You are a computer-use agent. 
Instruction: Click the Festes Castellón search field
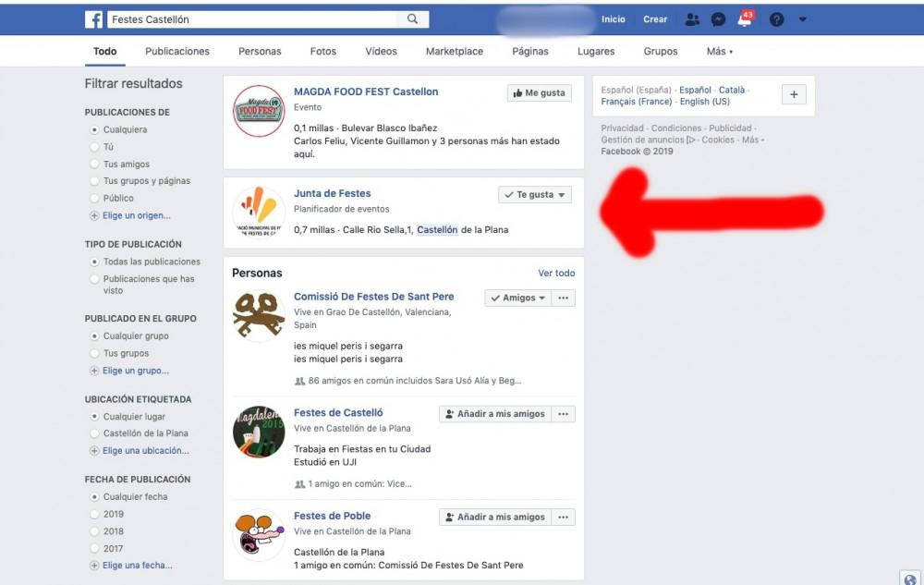tap(251, 19)
